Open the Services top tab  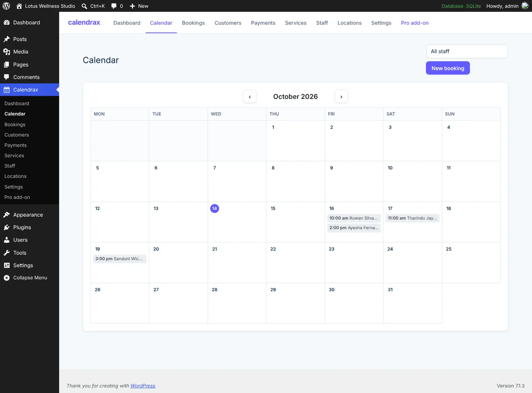click(296, 23)
